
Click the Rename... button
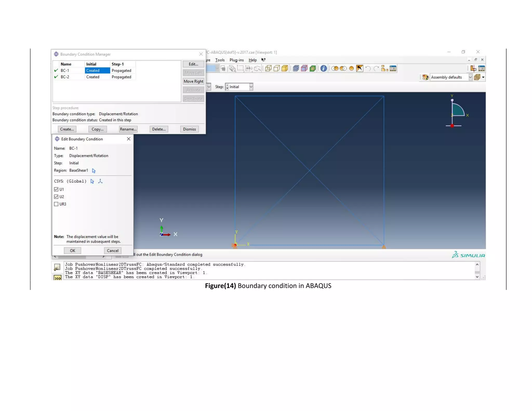click(128, 129)
